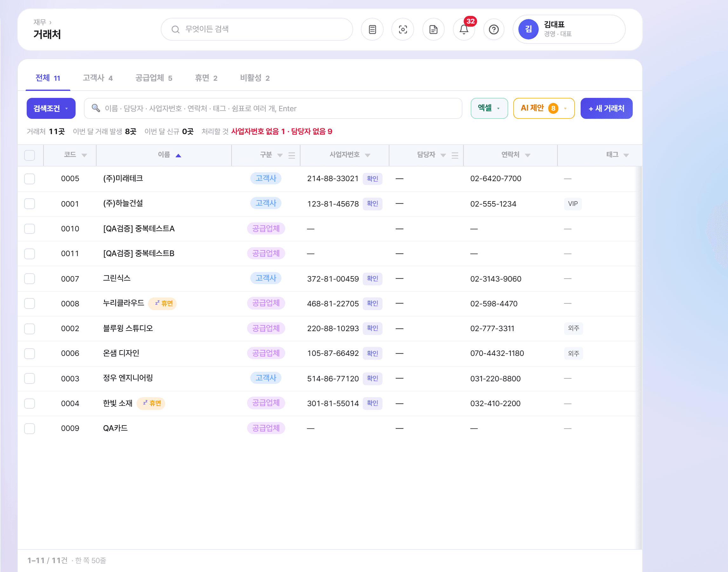Viewport: 728px width, 572px height.
Task: Open the notifications bell icon
Action: (464, 30)
